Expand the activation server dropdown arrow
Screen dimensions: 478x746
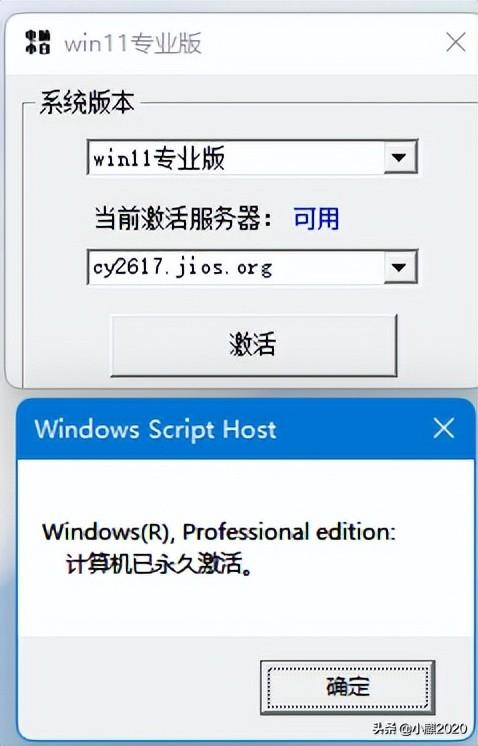[x=400, y=267]
